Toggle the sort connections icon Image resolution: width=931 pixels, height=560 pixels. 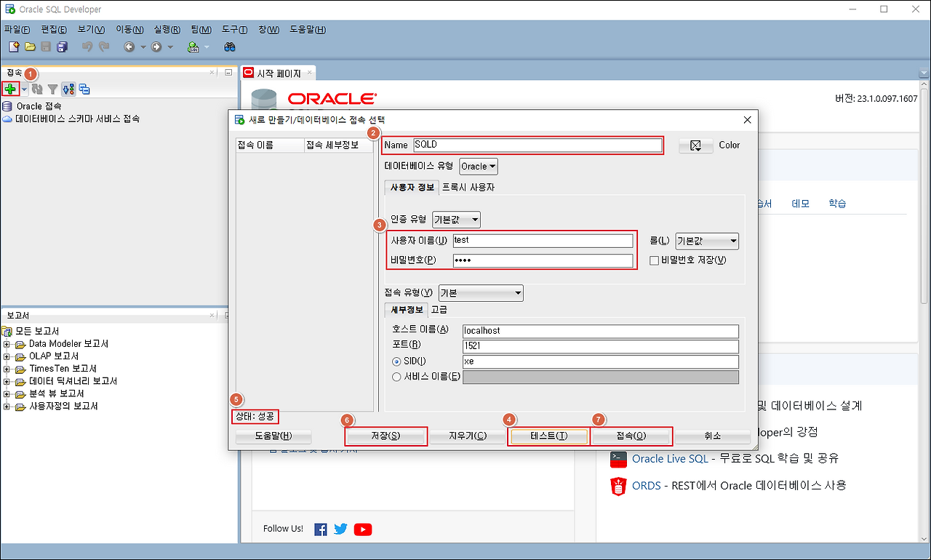coord(68,89)
